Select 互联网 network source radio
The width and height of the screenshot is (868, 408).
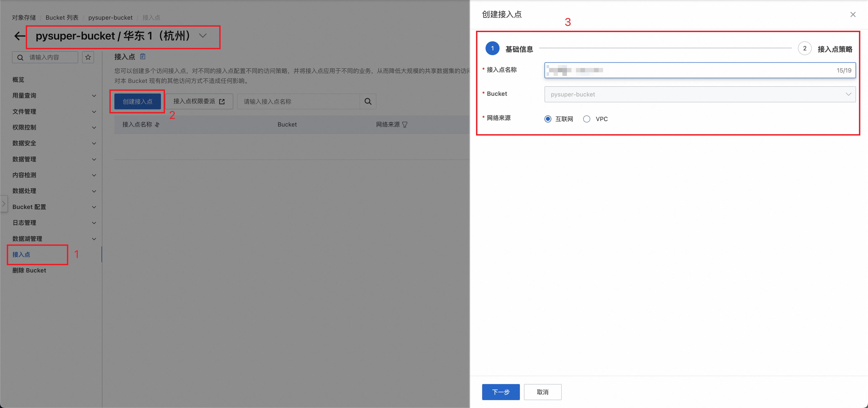pyautogui.click(x=548, y=119)
